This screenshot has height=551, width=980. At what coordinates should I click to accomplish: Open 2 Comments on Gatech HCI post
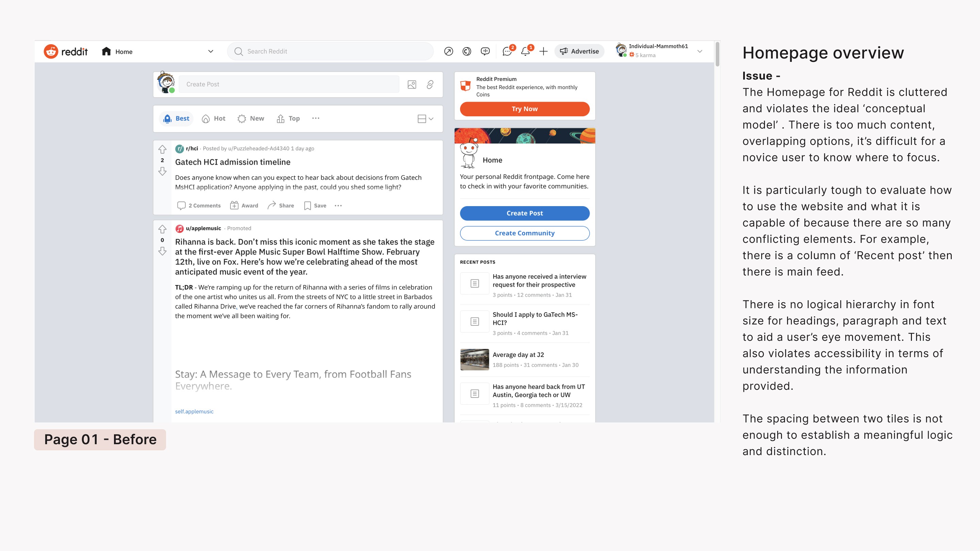click(x=199, y=206)
